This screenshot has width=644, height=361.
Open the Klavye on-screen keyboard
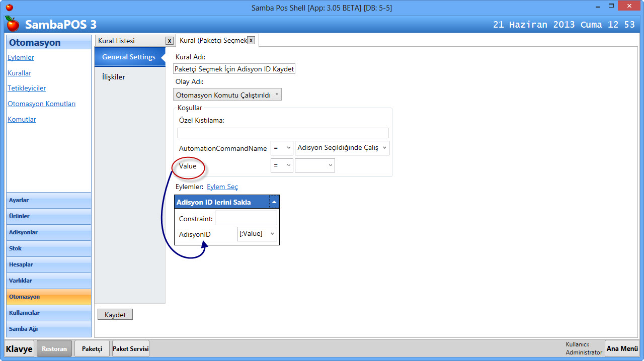(x=19, y=348)
